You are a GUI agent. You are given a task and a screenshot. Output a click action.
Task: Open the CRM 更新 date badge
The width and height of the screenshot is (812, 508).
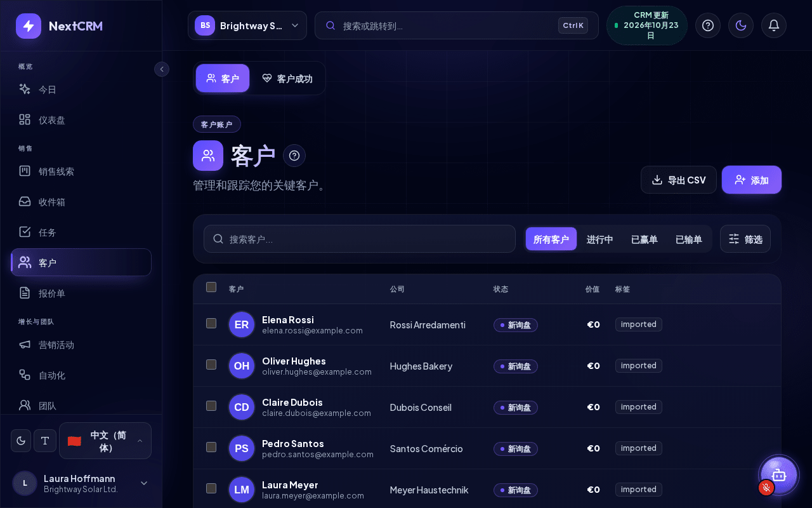647,25
